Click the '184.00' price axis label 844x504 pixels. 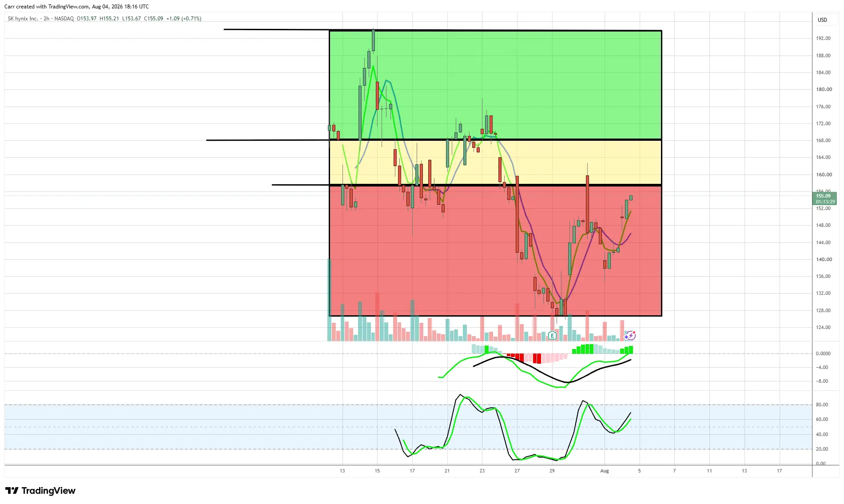click(x=823, y=72)
